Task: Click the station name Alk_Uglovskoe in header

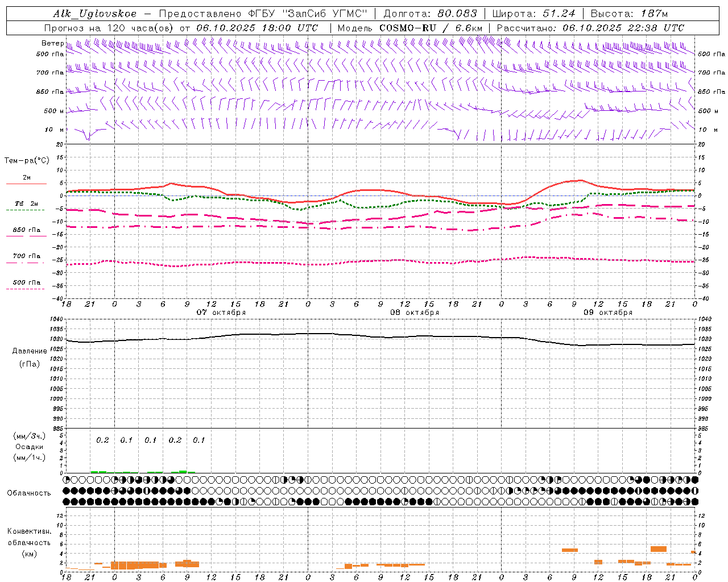Action: pos(95,14)
